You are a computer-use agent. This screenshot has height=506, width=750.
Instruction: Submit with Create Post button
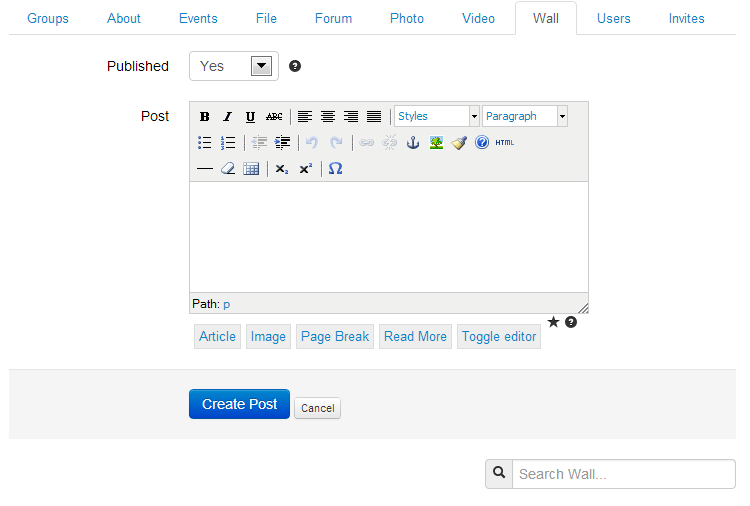239,404
